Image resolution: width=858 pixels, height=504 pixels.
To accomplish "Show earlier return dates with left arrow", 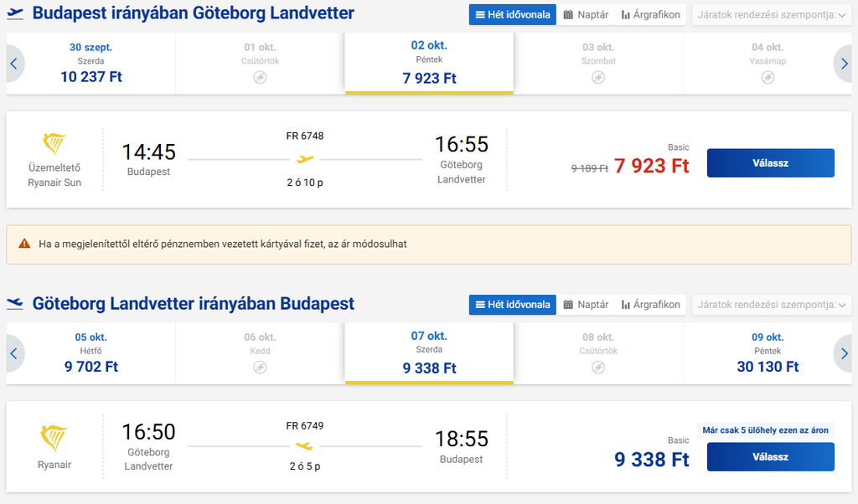I will (13, 353).
